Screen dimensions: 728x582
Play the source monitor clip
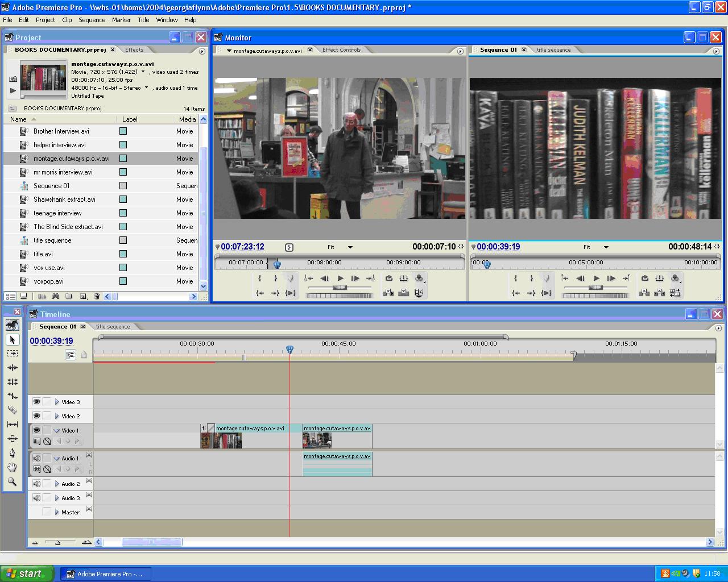[x=340, y=278]
